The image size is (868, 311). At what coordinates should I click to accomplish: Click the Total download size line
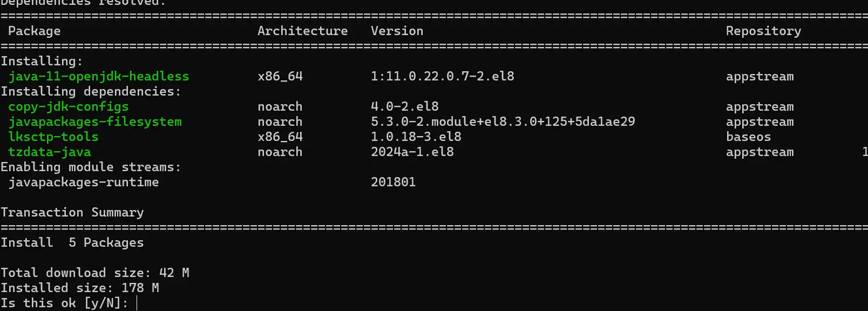point(95,273)
